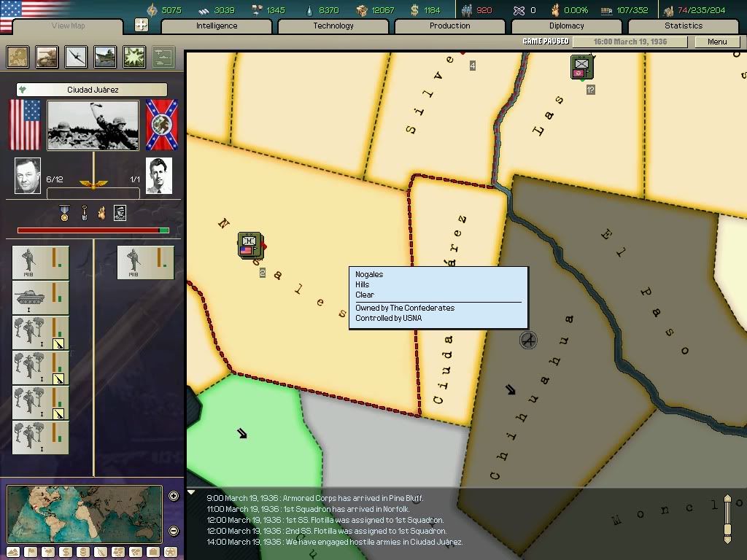Zoom out the map with minus button

174,531
